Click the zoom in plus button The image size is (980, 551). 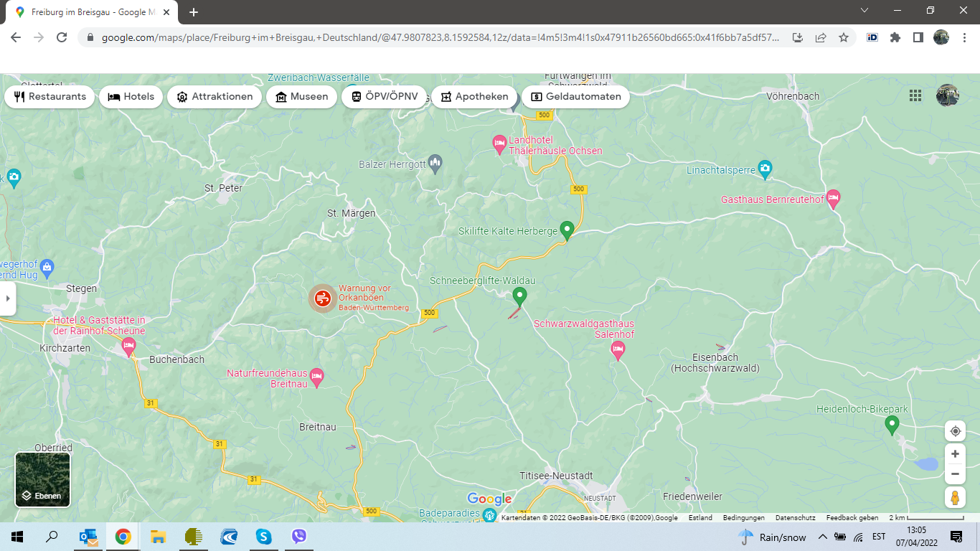955,454
